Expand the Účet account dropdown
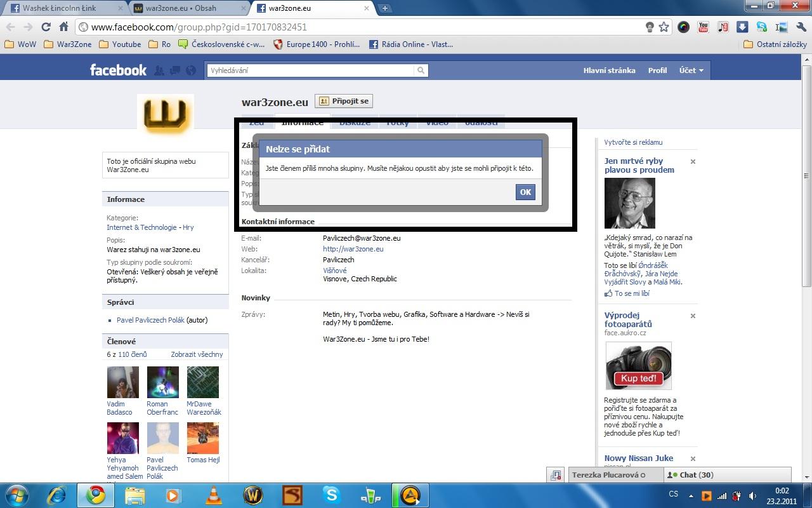This screenshot has width=812, height=508. (x=691, y=70)
